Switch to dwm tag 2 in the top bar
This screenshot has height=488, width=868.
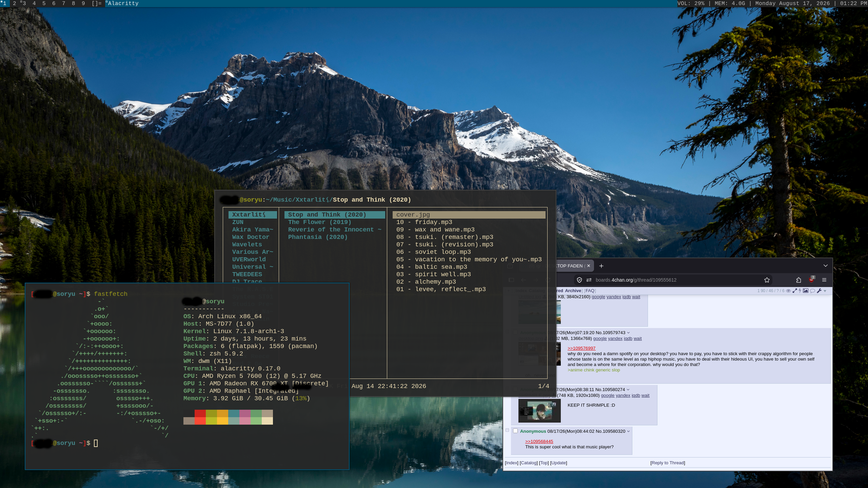(x=15, y=3)
